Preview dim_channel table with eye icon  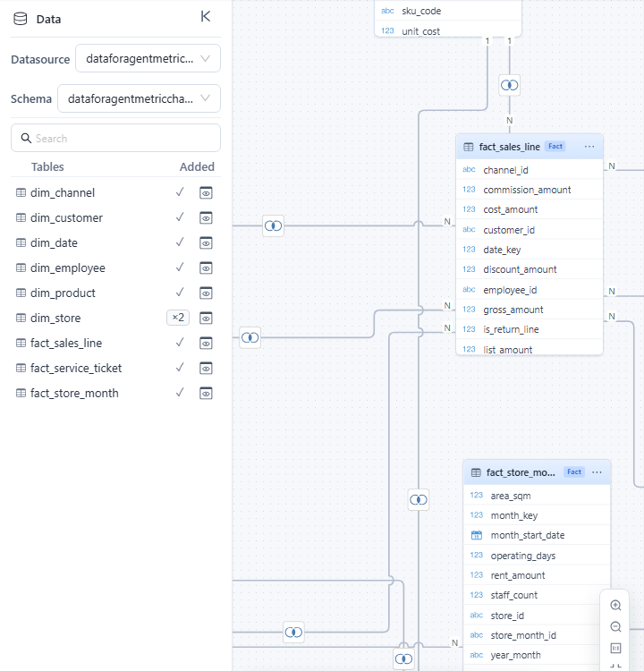[206, 192]
